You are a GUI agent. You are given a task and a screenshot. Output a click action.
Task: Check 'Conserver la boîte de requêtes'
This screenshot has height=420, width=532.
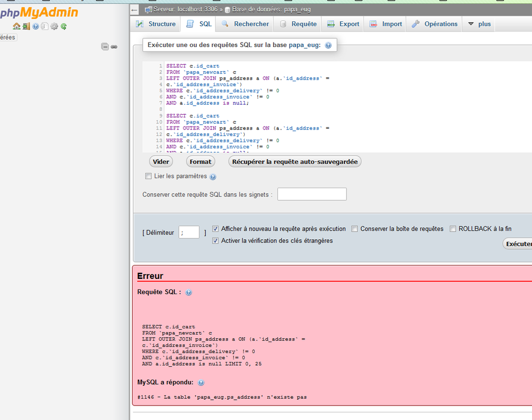pyautogui.click(x=354, y=229)
